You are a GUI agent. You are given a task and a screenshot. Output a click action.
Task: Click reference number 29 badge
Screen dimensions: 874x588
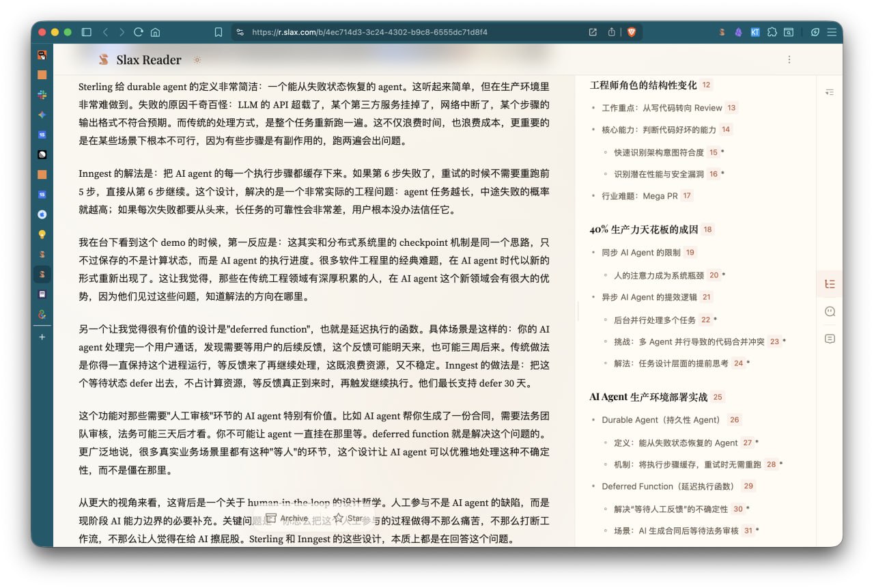748,486
